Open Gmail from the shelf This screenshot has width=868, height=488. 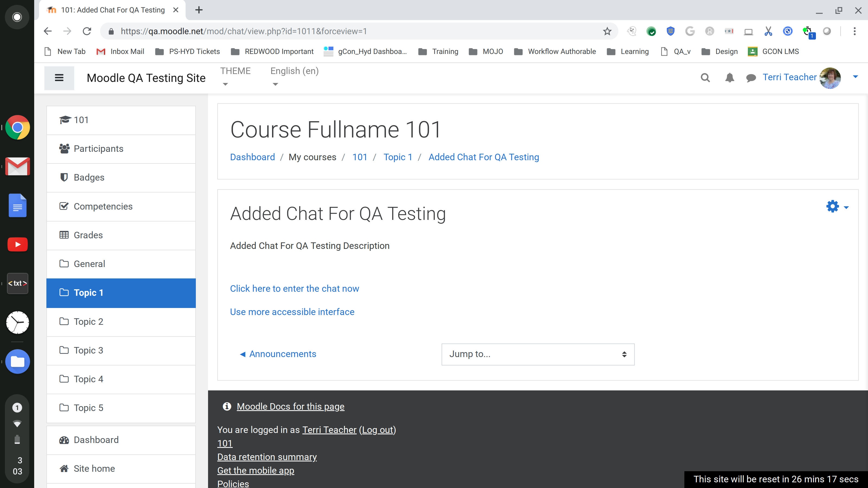18,166
